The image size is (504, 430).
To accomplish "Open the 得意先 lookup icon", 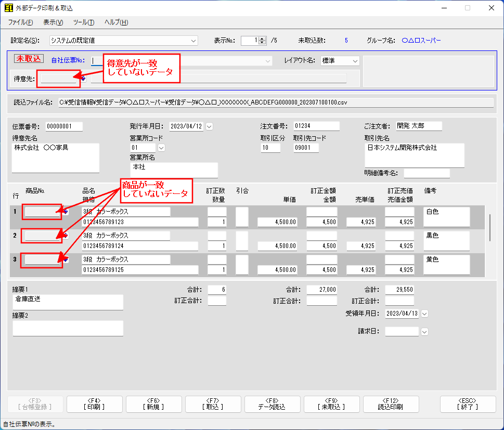I will click(83, 79).
